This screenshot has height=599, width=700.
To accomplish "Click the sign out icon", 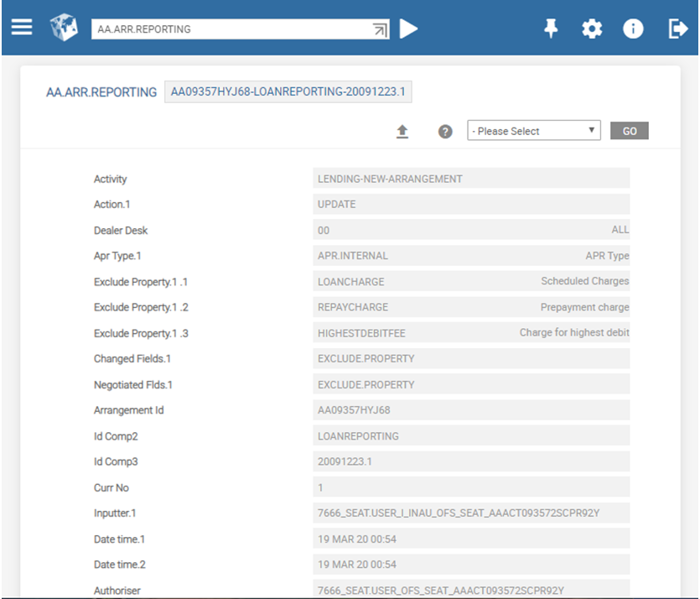I will tap(677, 29).
